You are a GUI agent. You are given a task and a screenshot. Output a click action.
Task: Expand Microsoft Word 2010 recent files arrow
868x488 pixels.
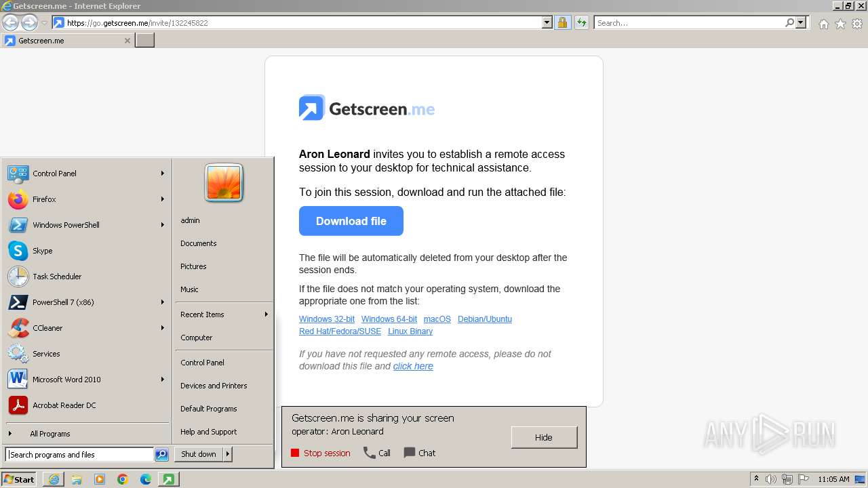point(163,380)
